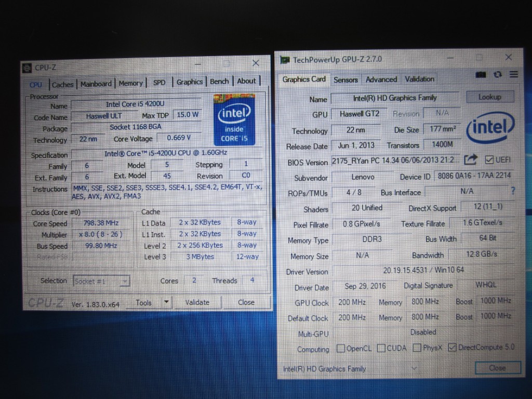Click the Instructions list in CPU-Z
Viewport: 532px width, 399px height.
[167, 192]
